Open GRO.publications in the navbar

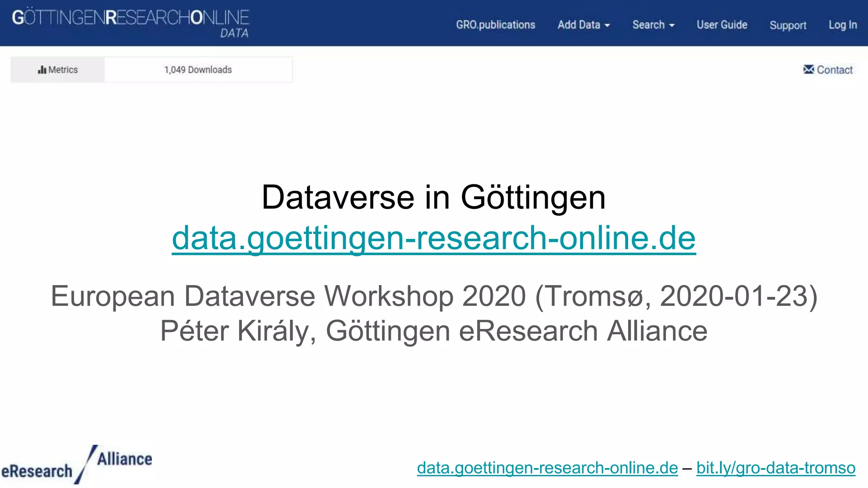[x=495, y=25]
